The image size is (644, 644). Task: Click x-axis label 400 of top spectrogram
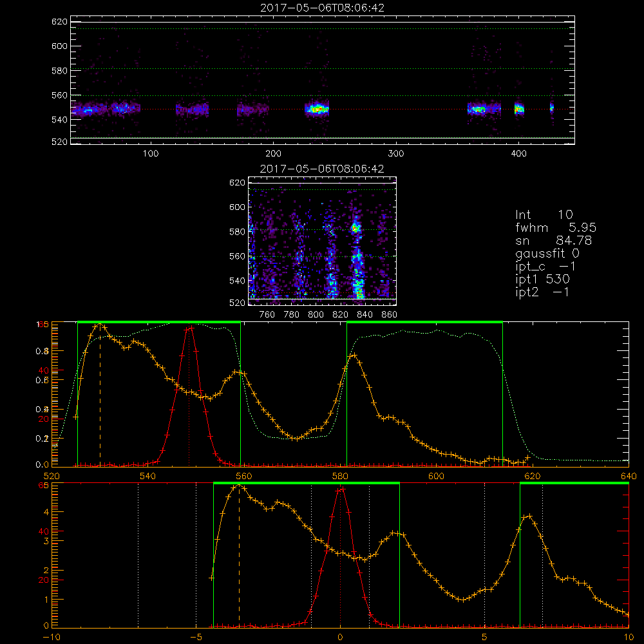[x=518, y=154]
